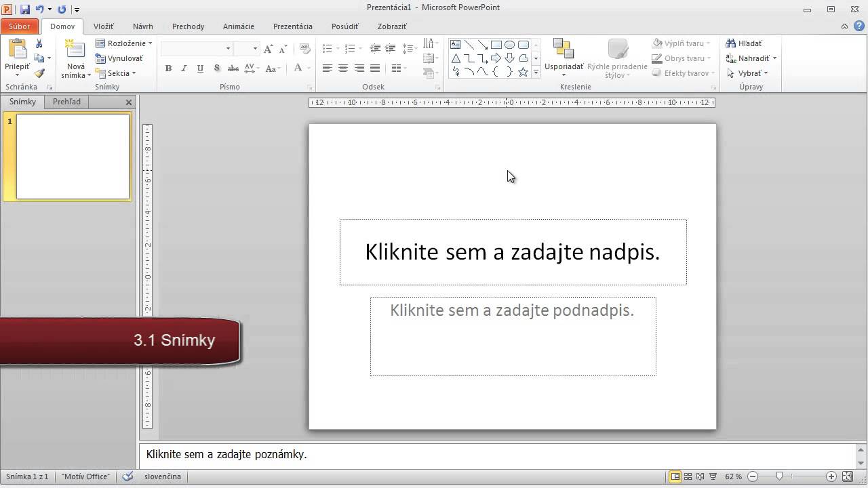Screen dimensions: 868x488
Task: Decrease font size with the small A icon
Action: (x=282, y=49)
